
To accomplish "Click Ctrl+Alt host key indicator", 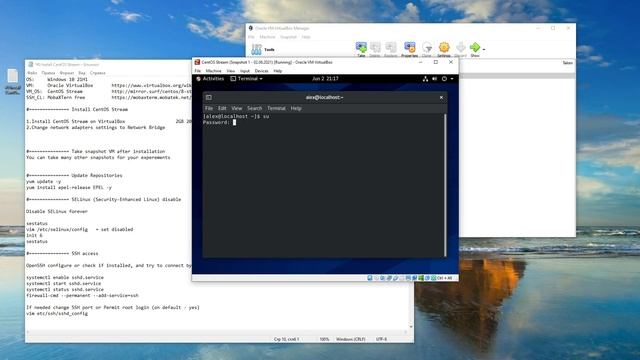I will 444,278.
